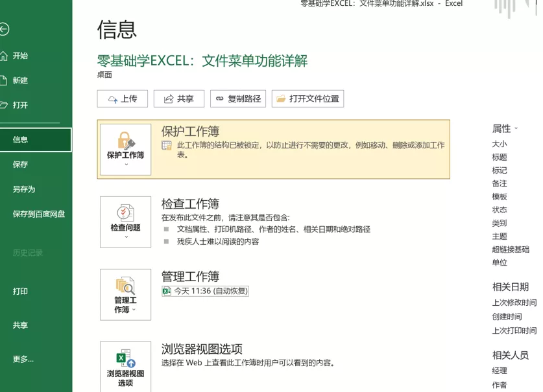Click the 作者 label under 相关人员
Screen dimensions: 543x392
click(500, 385)
